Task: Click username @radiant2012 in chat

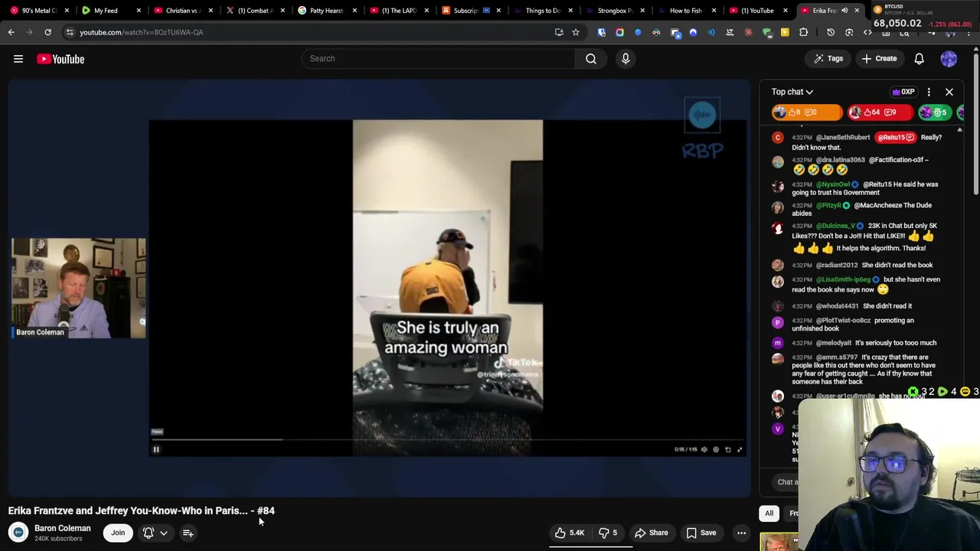Action: pos(837,266)
